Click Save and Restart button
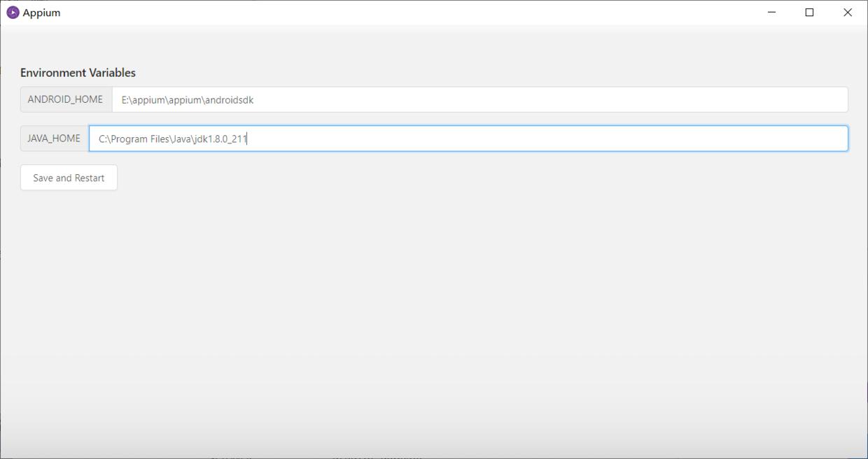The image size is (868, 459). pos(69,178)
